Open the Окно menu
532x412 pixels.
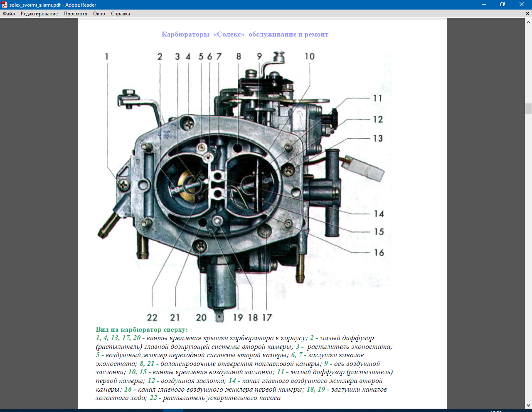pos(99,14)
